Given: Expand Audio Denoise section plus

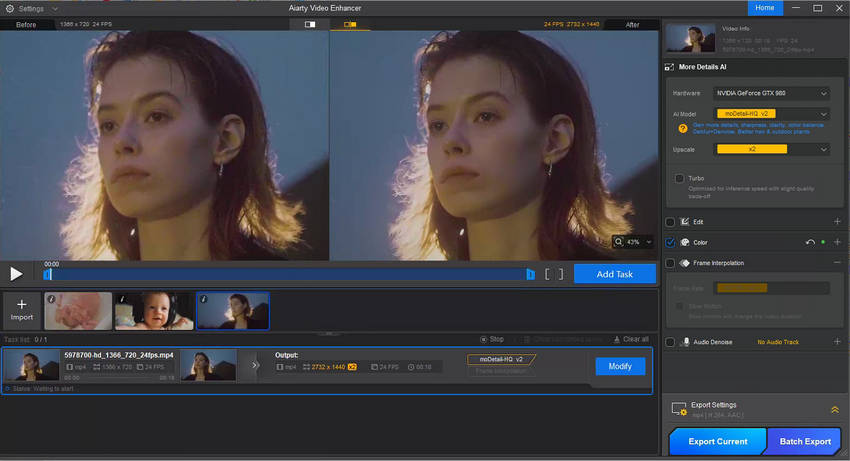Looking at the screenshot, I should [837, 342].
